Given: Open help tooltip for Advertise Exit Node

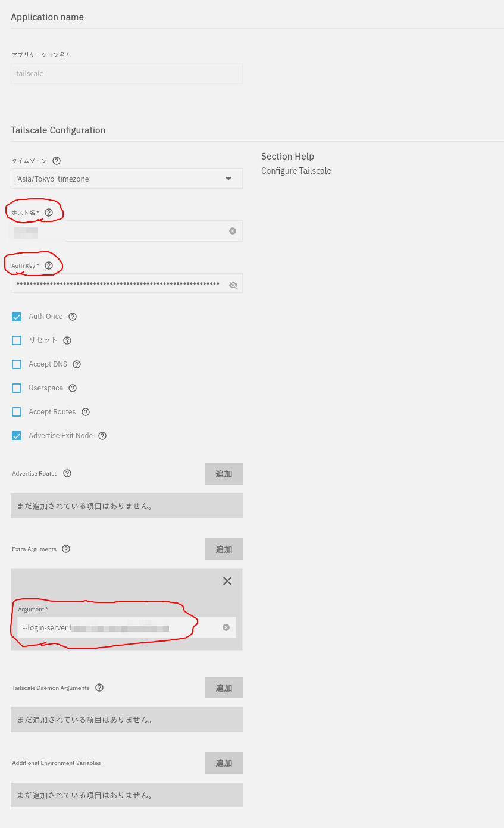Looking at the screenshot, I should coord(102,436).
